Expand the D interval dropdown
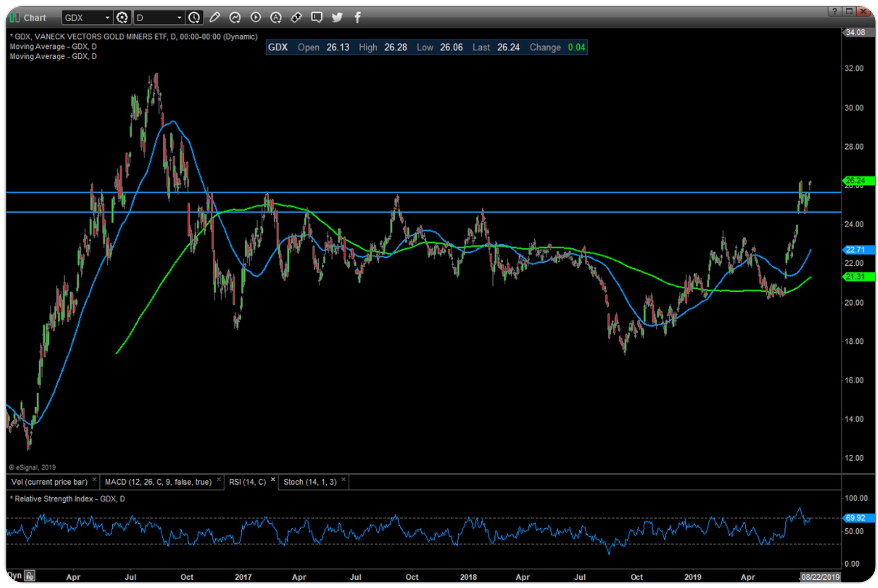 coord(179,18)
